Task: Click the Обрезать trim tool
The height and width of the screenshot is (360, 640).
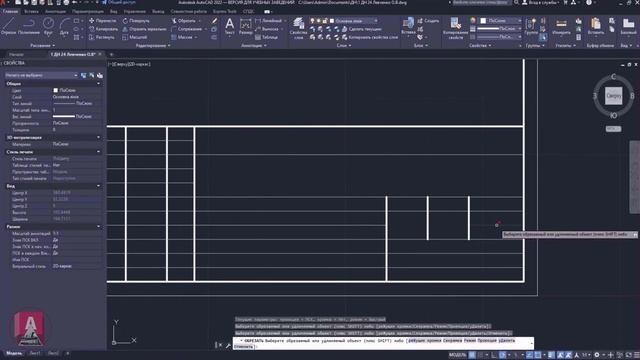Action: (184, 20)
